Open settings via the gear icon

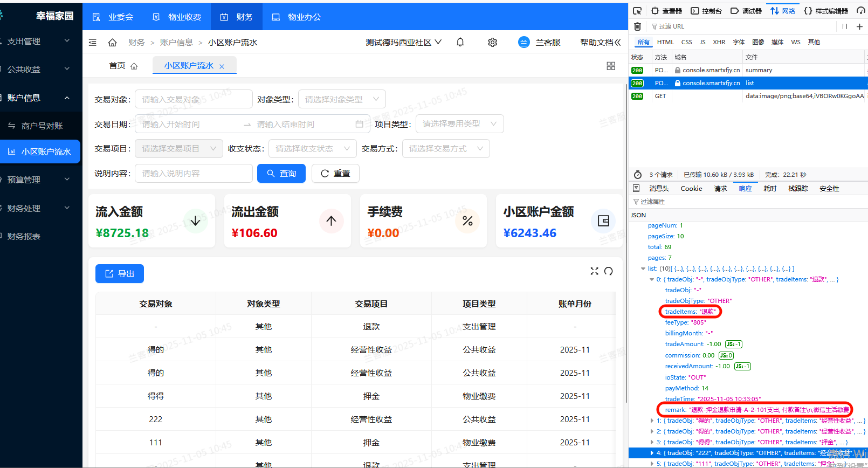click(492, 42)
